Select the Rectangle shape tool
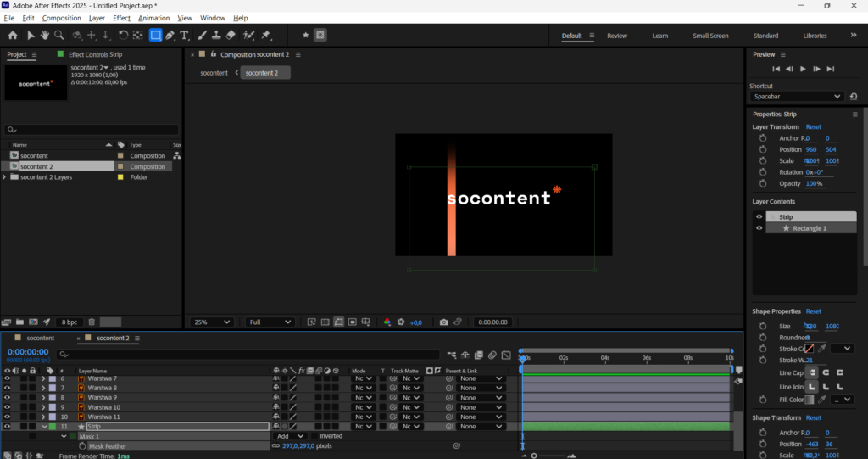868x459 pixels. [156, 35]
